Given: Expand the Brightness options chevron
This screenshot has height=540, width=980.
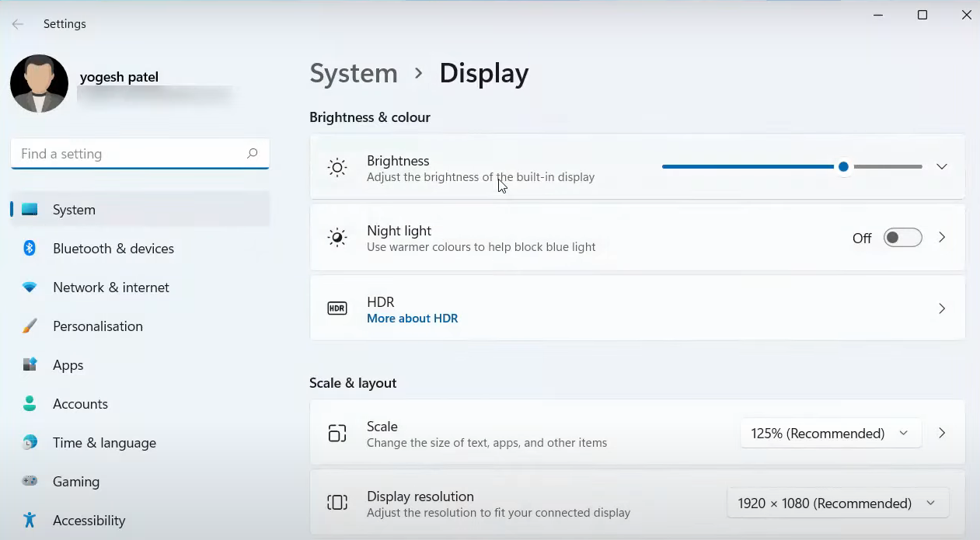Looking at the screenshot, I should tap(941, 167).
